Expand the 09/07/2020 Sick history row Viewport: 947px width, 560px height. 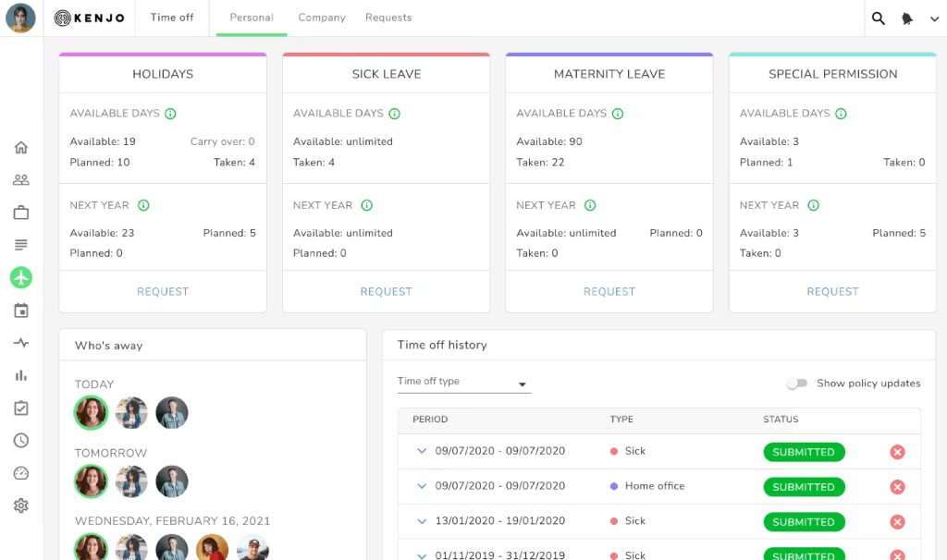tap(422, 451)
